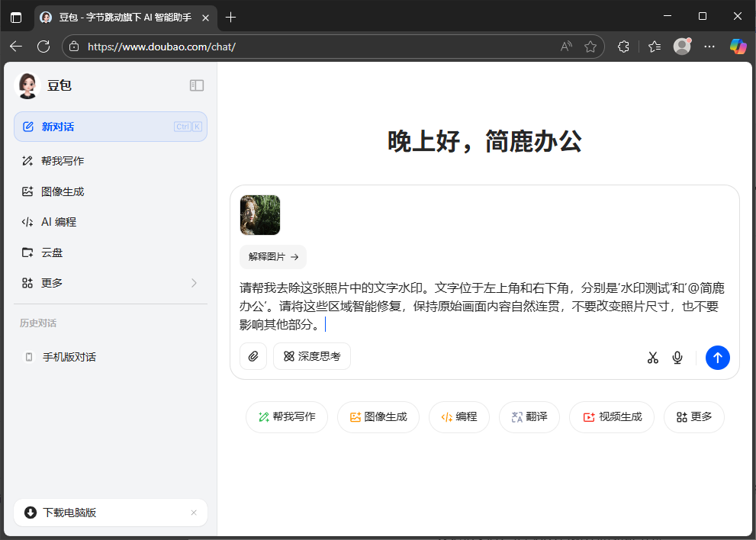Open the browser settings menu with three dots

point(709,47)
